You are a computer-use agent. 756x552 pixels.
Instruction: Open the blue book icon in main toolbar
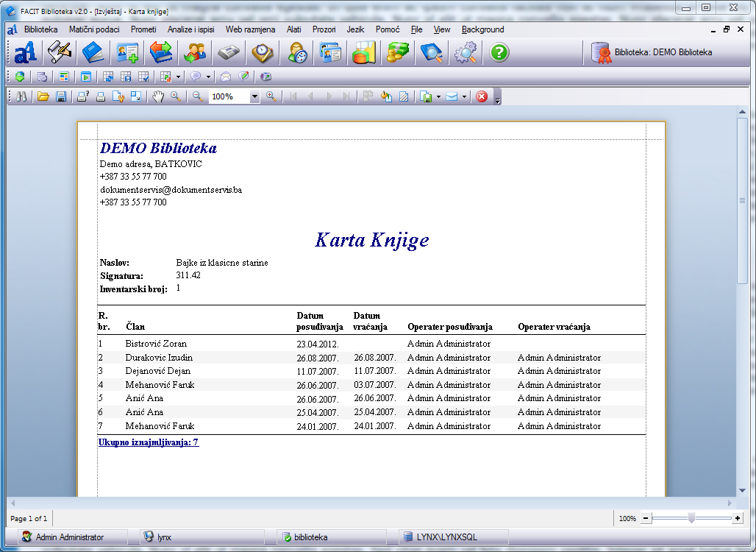pos(93,52)
